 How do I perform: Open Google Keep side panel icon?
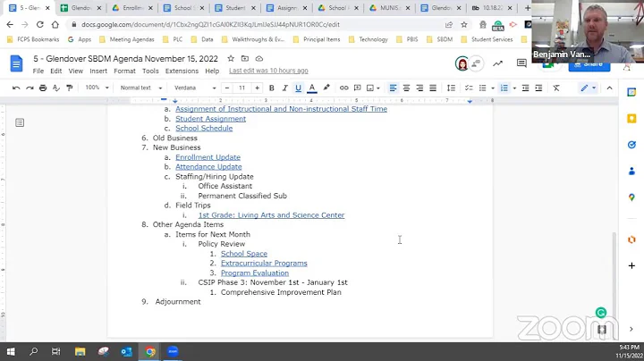click(631, 119)
